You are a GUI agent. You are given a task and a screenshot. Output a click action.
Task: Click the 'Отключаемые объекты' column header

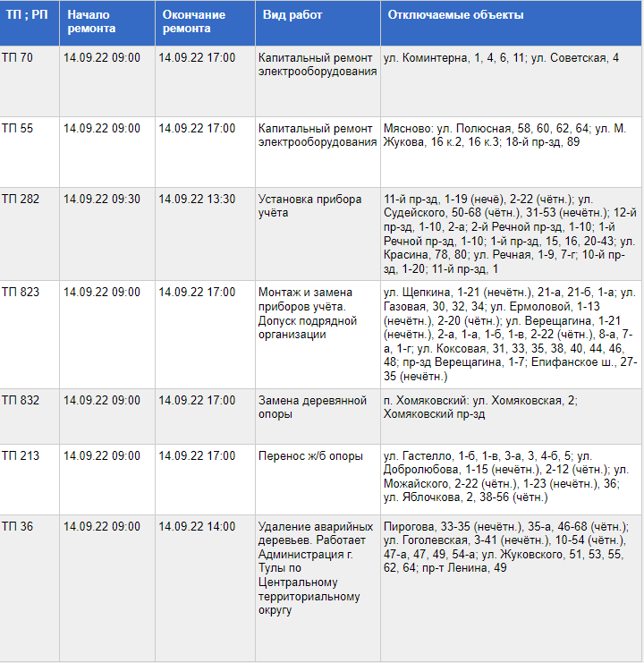(x=455, y=15)
